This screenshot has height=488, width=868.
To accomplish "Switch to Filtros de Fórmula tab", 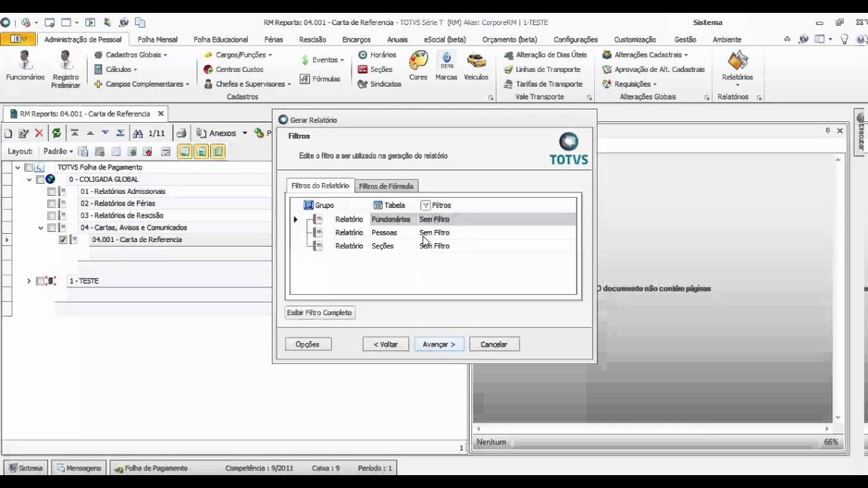I will point(385,186).
